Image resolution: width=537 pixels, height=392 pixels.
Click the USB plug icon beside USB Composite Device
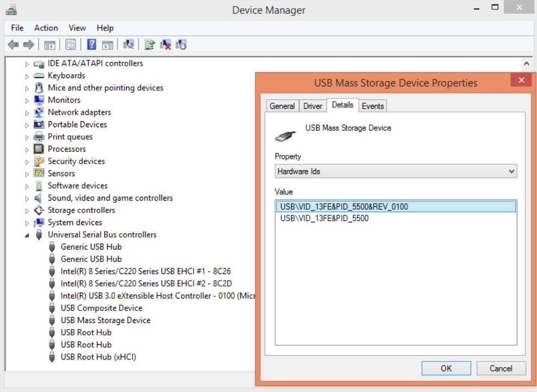click(x=52, y=308)
